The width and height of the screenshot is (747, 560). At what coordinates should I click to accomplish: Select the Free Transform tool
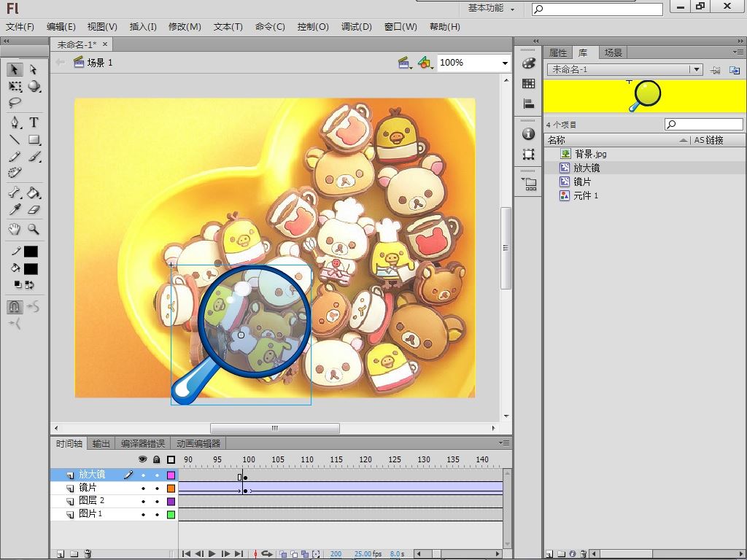[x=15, y=86]
